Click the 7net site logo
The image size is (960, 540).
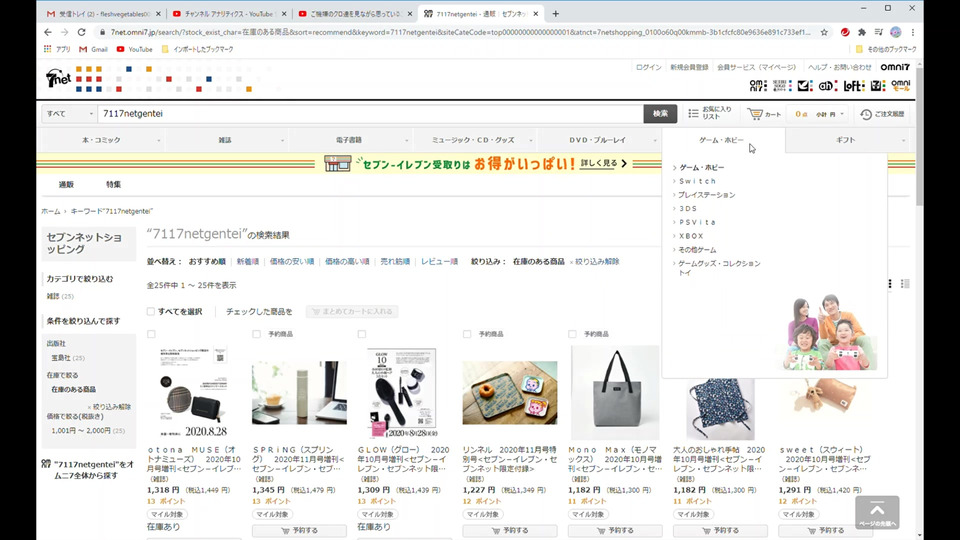pos(59,78)
